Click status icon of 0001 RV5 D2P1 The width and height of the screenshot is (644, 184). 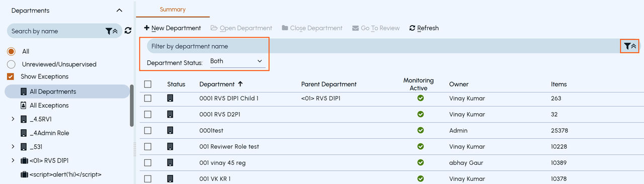point(170,114)
